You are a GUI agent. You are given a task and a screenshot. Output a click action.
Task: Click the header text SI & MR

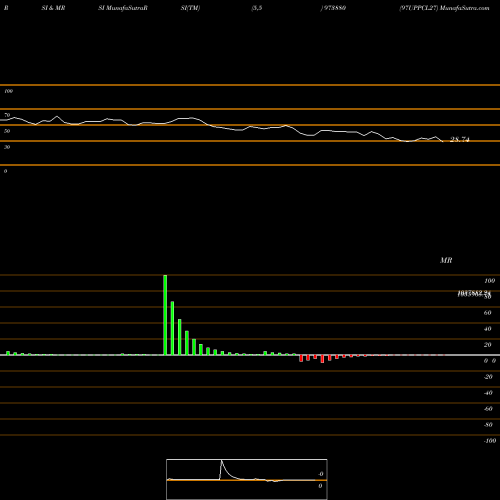tap(53, 8)
